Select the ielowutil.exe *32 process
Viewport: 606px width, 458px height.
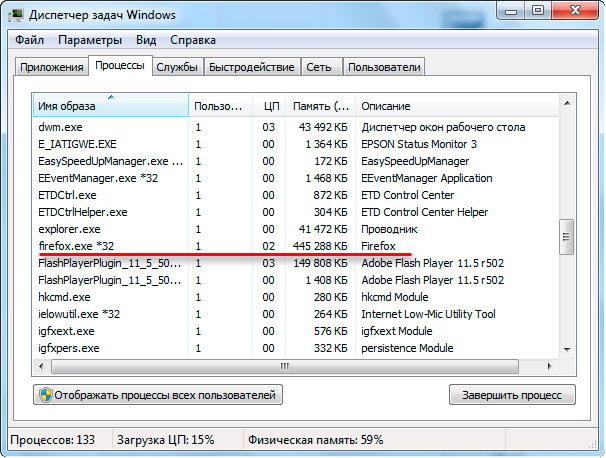click(x=296, y=314)
